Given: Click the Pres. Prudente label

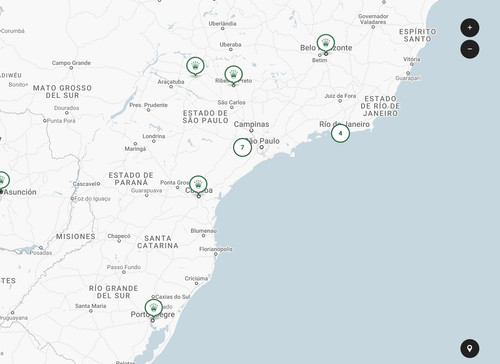Looking at the screenshot, I should pyautogui.click(x=149, y=105).
